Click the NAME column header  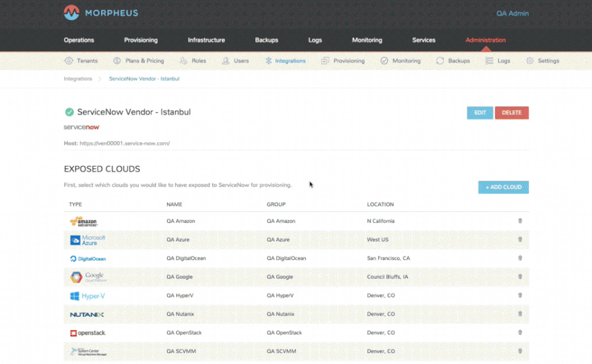pos(175,204)
